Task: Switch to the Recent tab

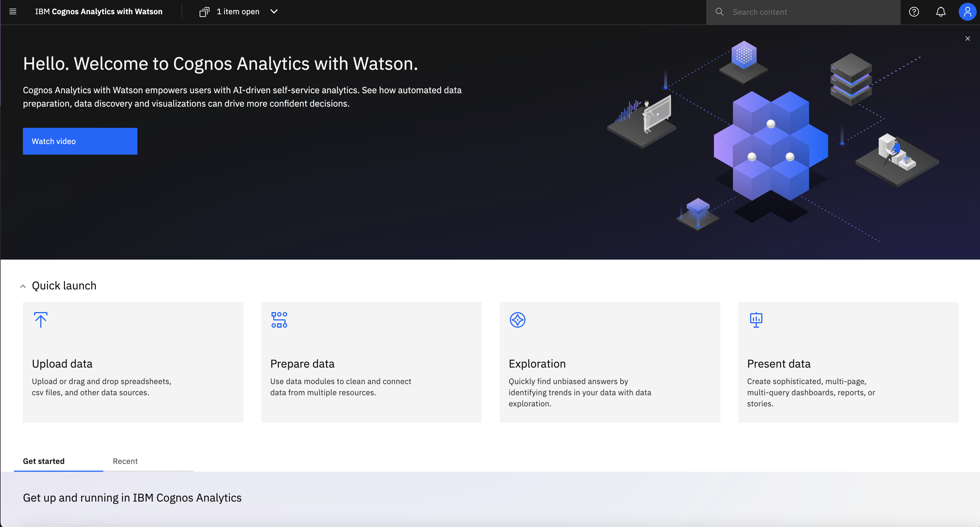Action: point(148,461)
